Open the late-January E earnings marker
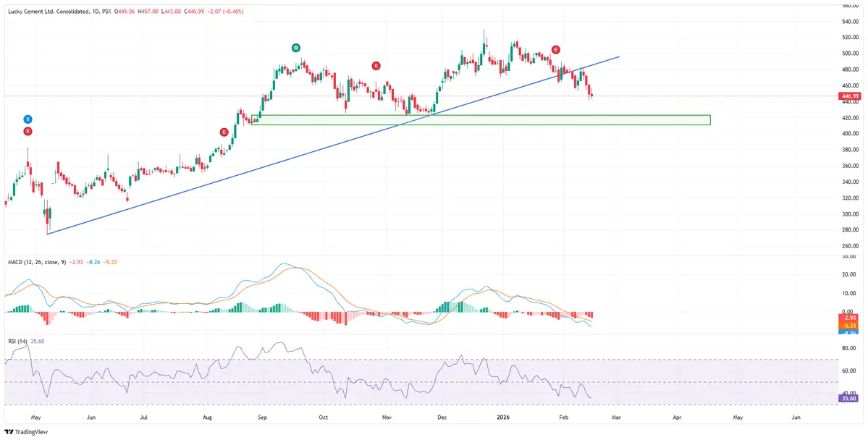Screen dimensions: 868x440 [555, 49]
